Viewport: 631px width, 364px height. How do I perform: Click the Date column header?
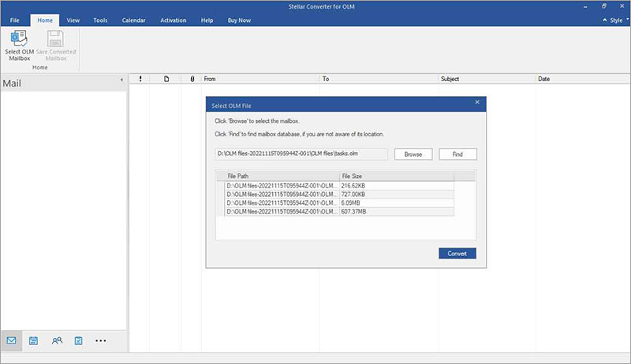coord(582,79)
